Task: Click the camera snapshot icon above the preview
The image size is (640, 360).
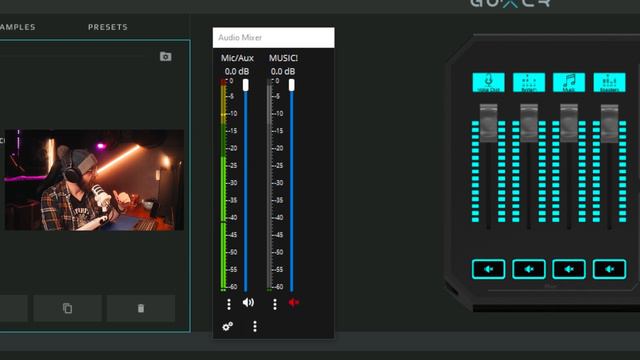Action: [x=165, y=56]
